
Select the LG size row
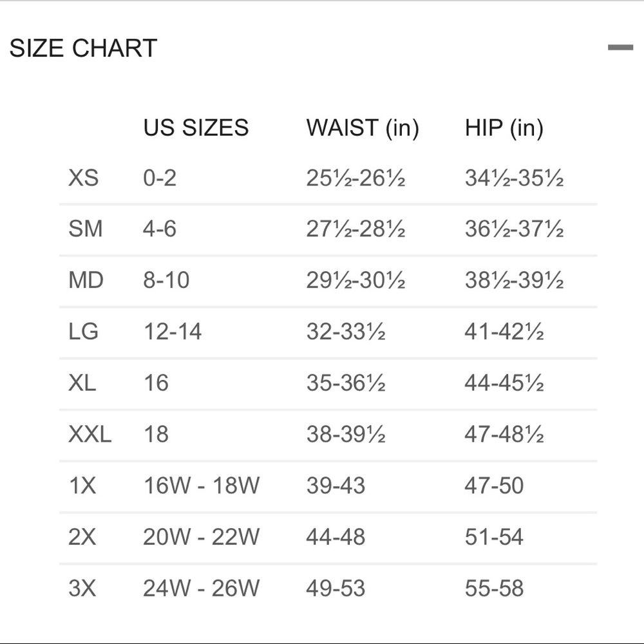click(82, 332)
